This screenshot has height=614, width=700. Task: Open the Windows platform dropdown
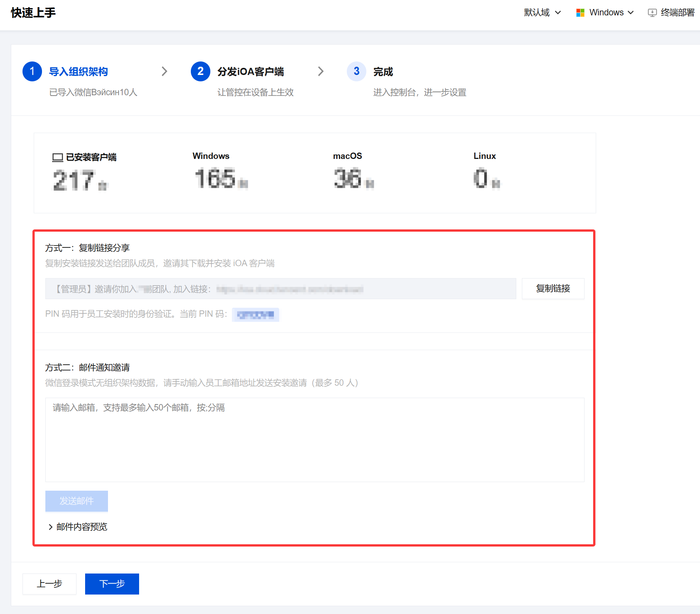(x=605, y=13)
